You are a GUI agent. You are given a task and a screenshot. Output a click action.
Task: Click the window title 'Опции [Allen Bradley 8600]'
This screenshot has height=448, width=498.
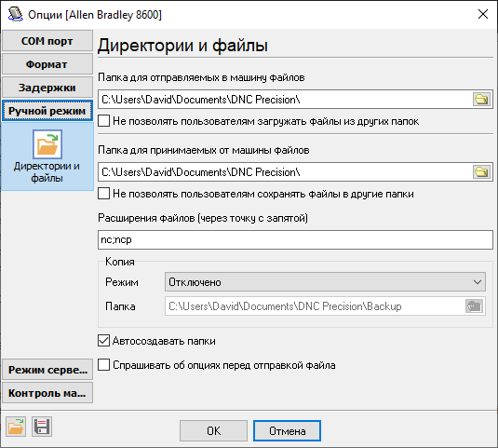click(95, 15)
